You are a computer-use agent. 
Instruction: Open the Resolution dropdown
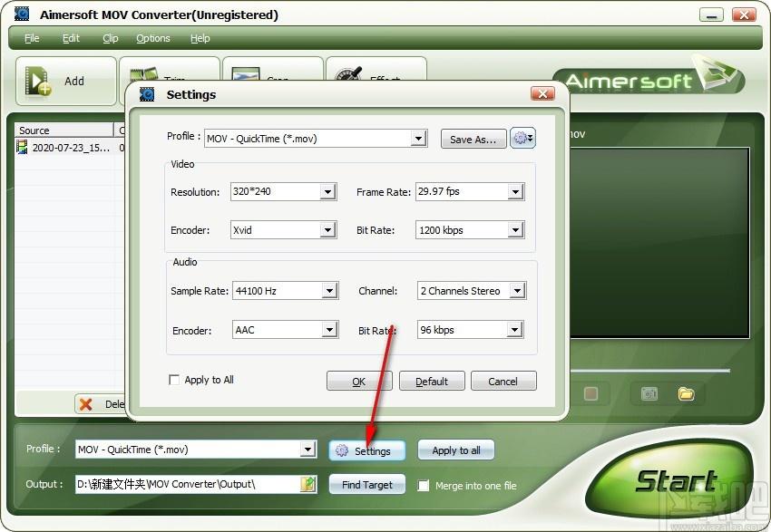click(327, 191)
